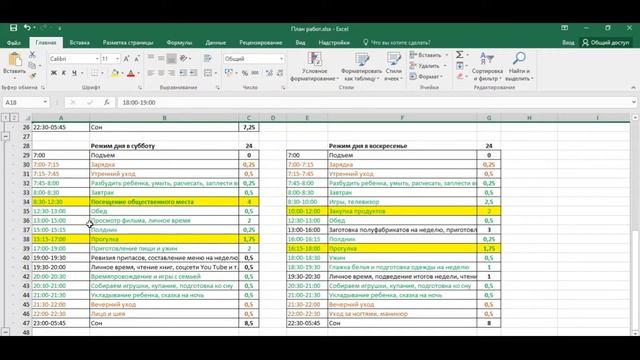This screenshot has width=640, height=360.
Task: Toggle bottom vertical alignment
Action: click(x=171, y=59)
